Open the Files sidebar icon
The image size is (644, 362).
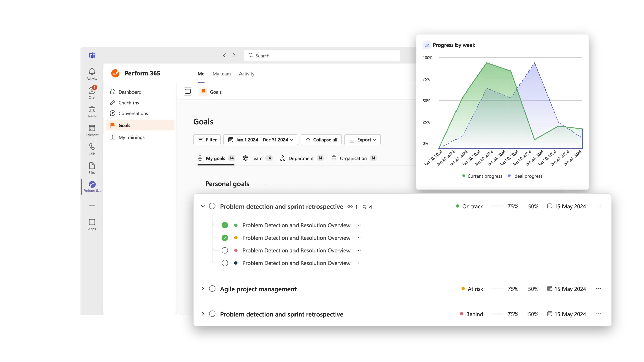pyautogui.click(x=92, y=168)
